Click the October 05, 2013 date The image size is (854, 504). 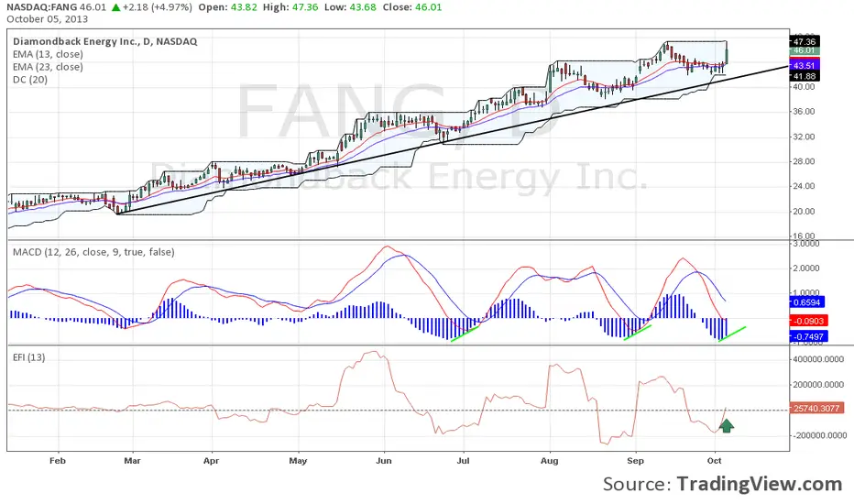click(x=48, y=19)
